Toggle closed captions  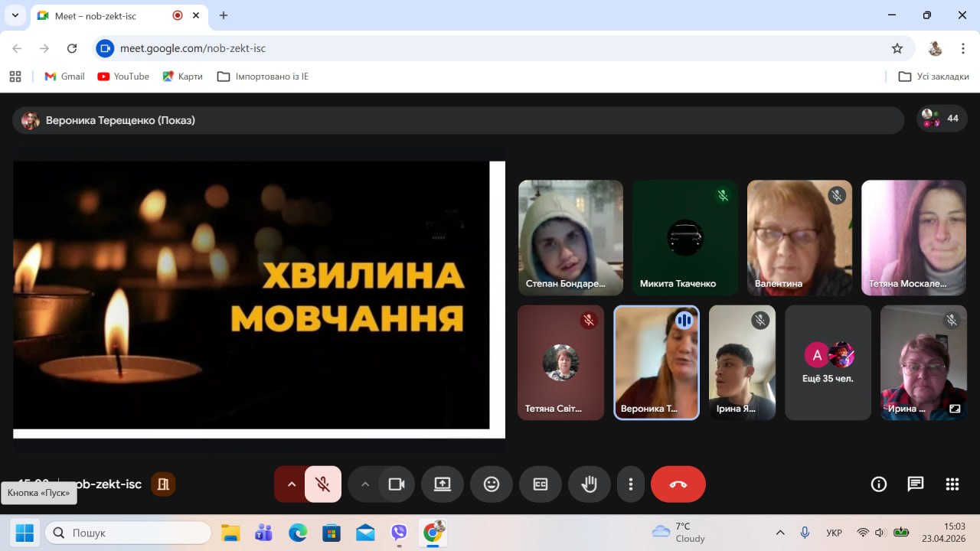click(x=541, y=484)
